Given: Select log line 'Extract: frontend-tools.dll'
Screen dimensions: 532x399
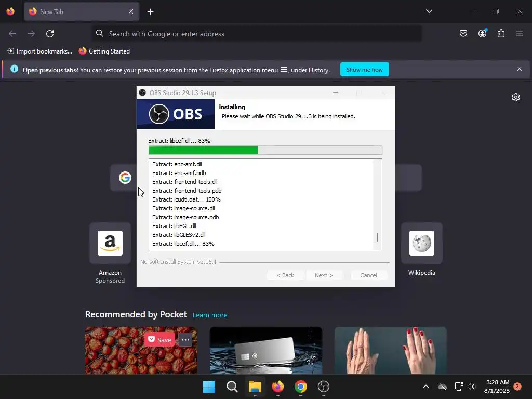Looking at the screenshot, I should (184, 182).
